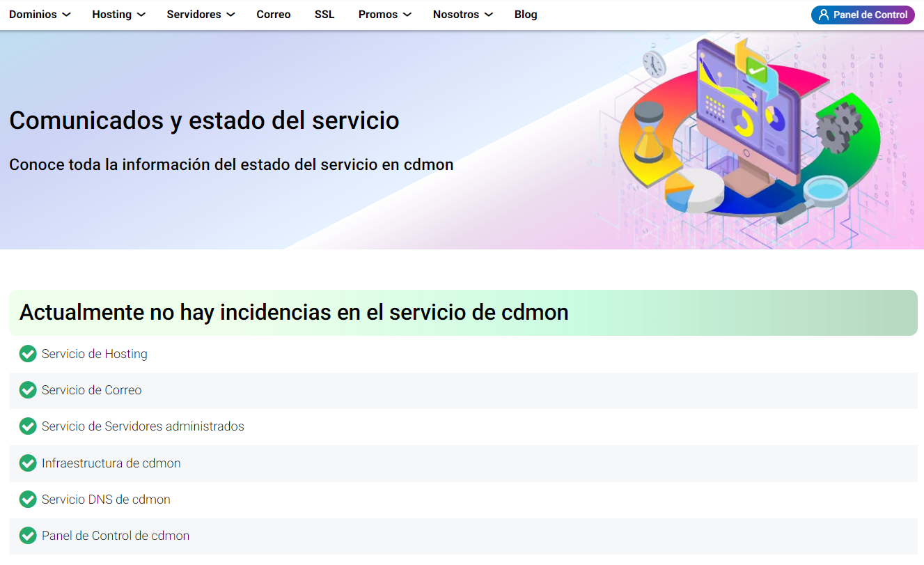Screen dimensions: 924x565
Task: Click the 'Servicio de Correo' status text
Action: click(x=91, y=390)
